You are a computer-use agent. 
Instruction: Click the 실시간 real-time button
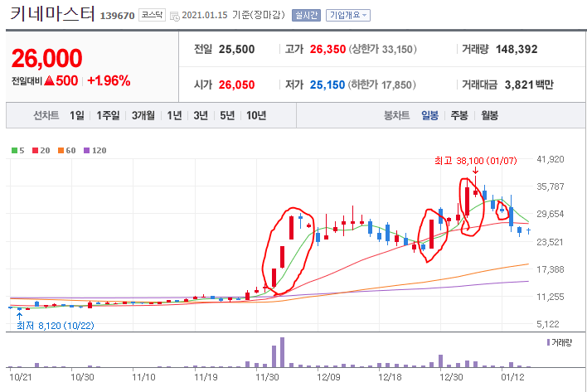(306, 16)
